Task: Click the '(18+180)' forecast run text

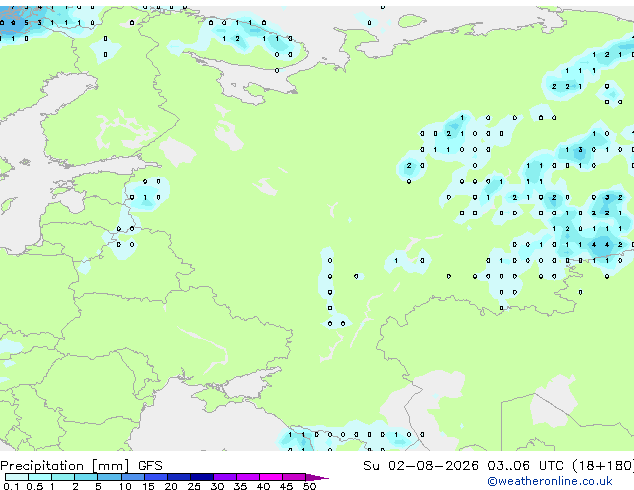Action: tap(603, 466)
